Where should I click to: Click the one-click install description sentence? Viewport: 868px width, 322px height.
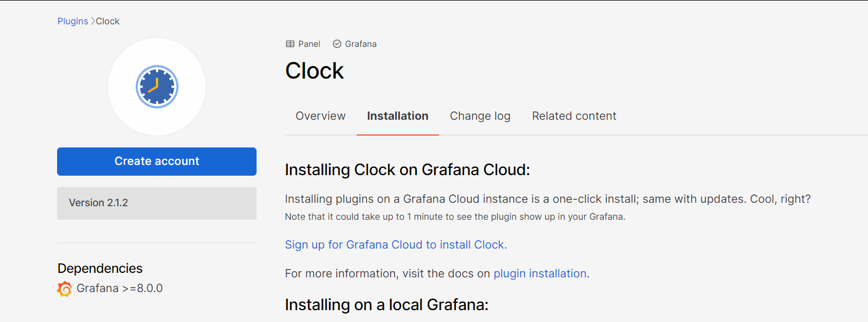pos(548,199)
